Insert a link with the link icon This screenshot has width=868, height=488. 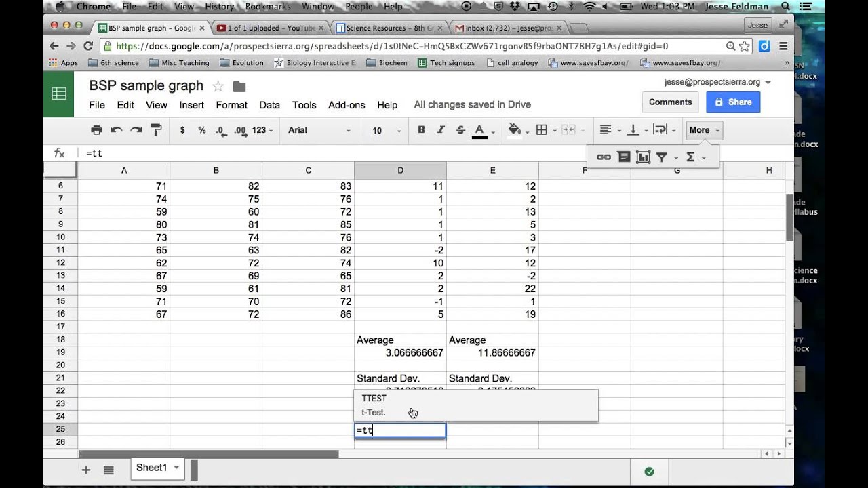click(604, 157)
